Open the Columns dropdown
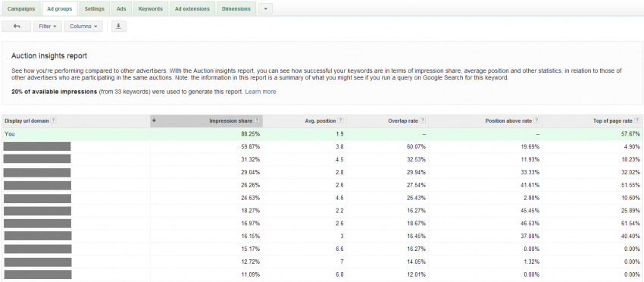 [x=83, y=27]
